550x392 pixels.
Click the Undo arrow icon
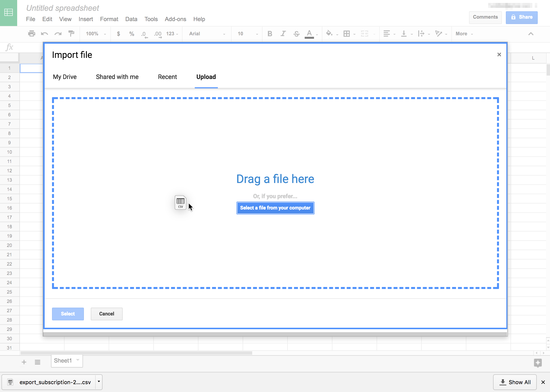44,34
